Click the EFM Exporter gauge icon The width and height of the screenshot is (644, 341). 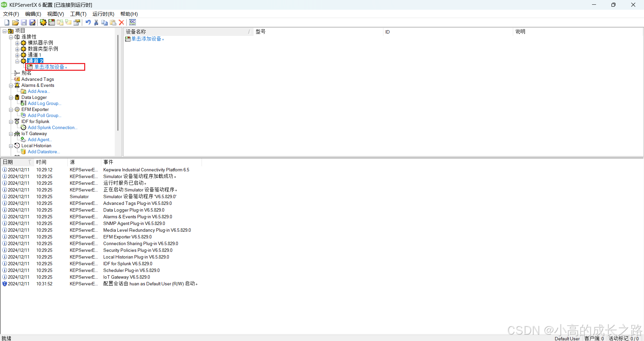[x=17, y=109]
